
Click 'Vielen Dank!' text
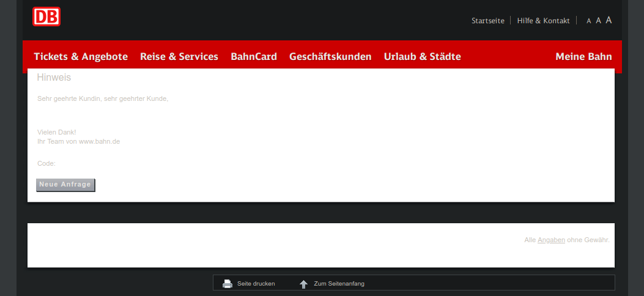[x=57, y=132]
